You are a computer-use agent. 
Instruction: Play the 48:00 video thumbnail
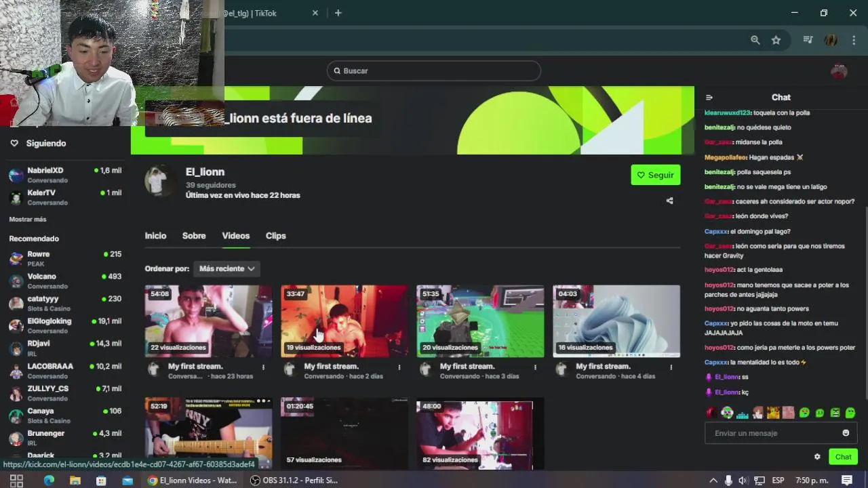pos(480,434)
